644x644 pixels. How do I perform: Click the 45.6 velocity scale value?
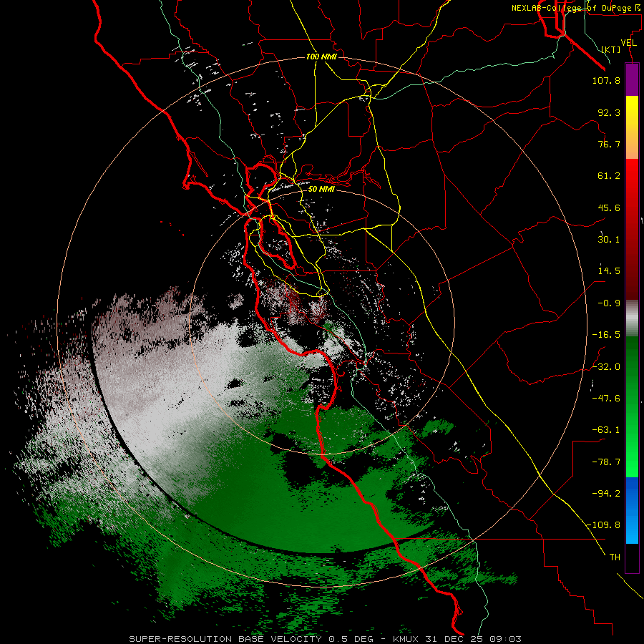(x=609, y=208)
